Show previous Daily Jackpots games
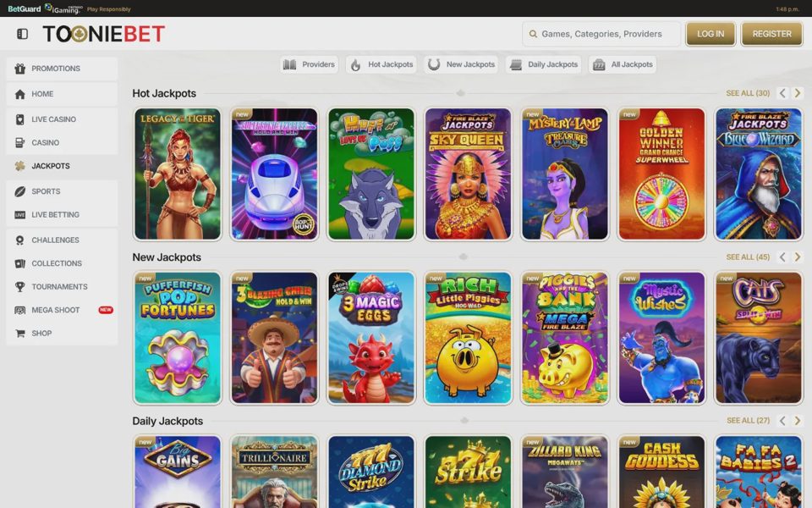This screenshot has height=508, width=812. coord(782,421)
